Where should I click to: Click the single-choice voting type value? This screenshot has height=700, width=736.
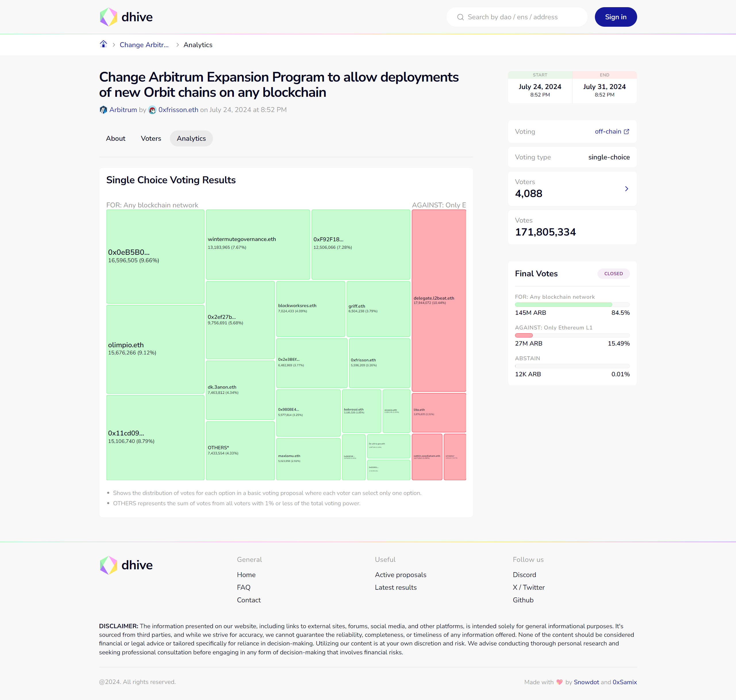609,157
